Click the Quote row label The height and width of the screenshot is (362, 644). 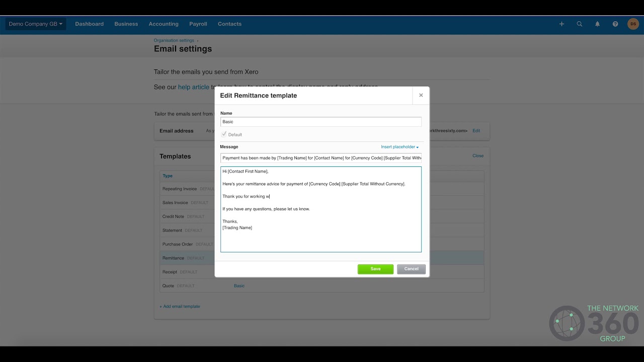tap(168, 286)
